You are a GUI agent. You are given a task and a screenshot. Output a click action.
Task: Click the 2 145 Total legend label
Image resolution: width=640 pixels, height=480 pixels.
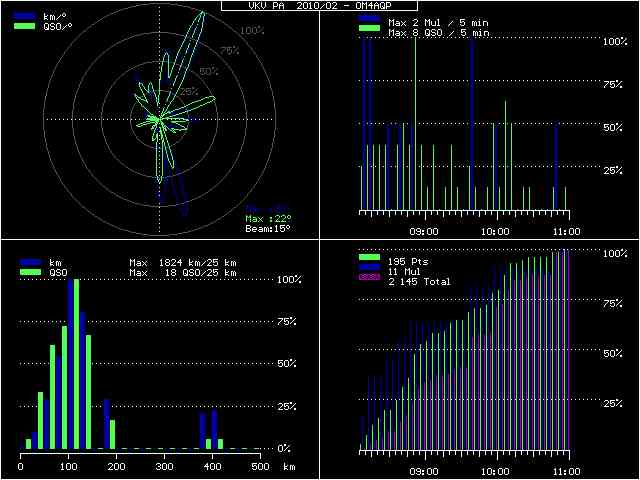[419, 282]
